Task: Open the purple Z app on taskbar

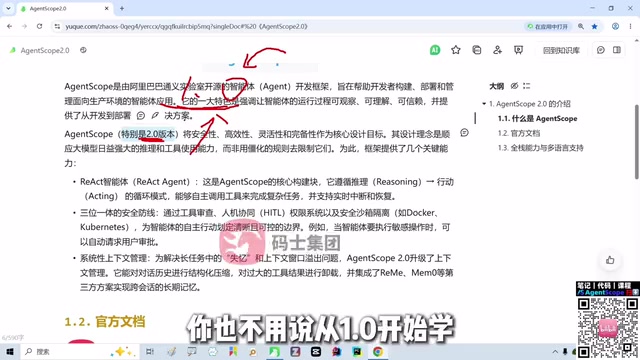Action: pyautogui.click(x=295, y=352)
